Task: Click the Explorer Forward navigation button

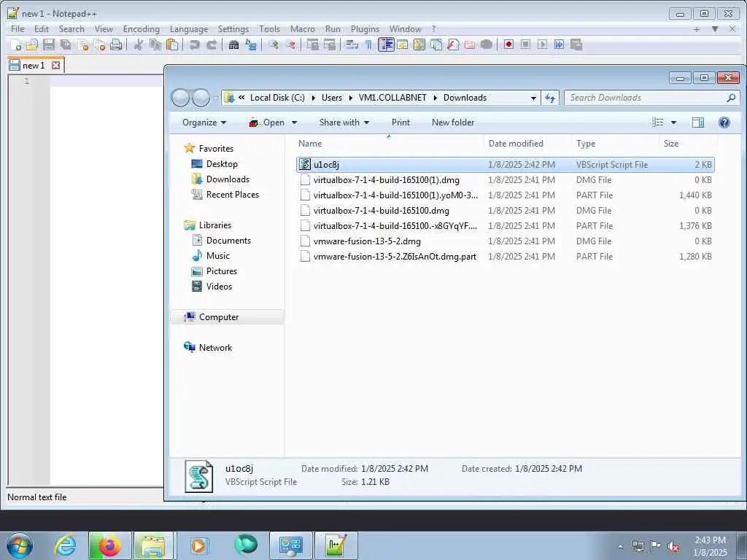Action: [x=201, y=98]
